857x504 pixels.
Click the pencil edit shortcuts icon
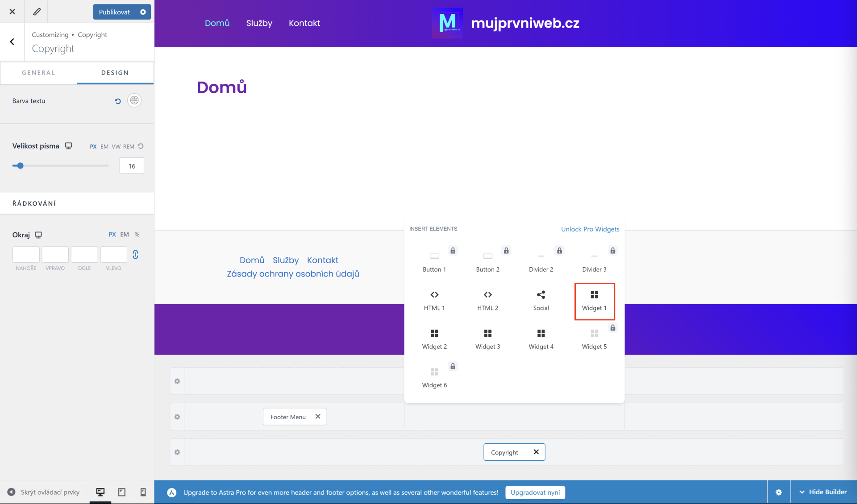pyautogui.click(x=37, y=12)
